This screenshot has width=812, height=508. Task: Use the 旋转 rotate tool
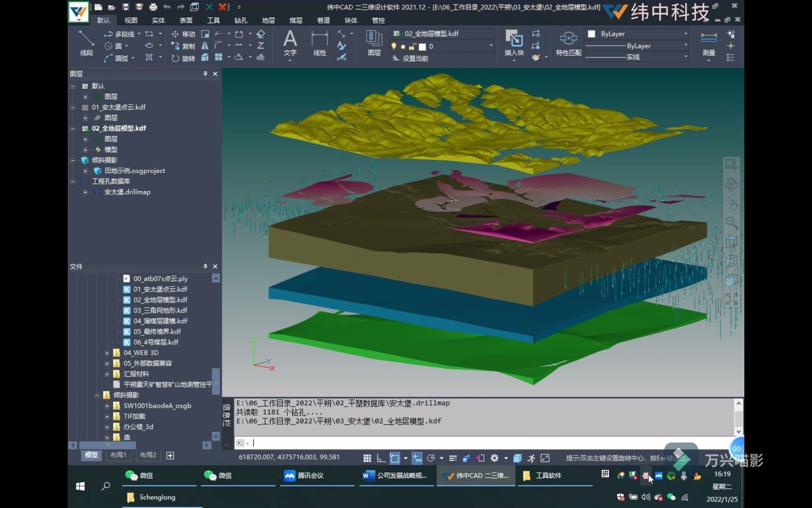(183, 58)
